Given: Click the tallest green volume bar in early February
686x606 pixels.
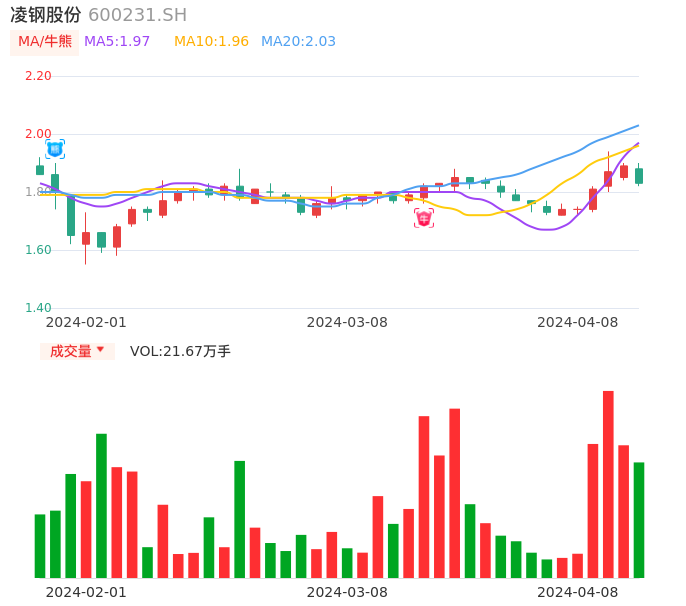Looking at the screenshot, I should pos(102,506).
